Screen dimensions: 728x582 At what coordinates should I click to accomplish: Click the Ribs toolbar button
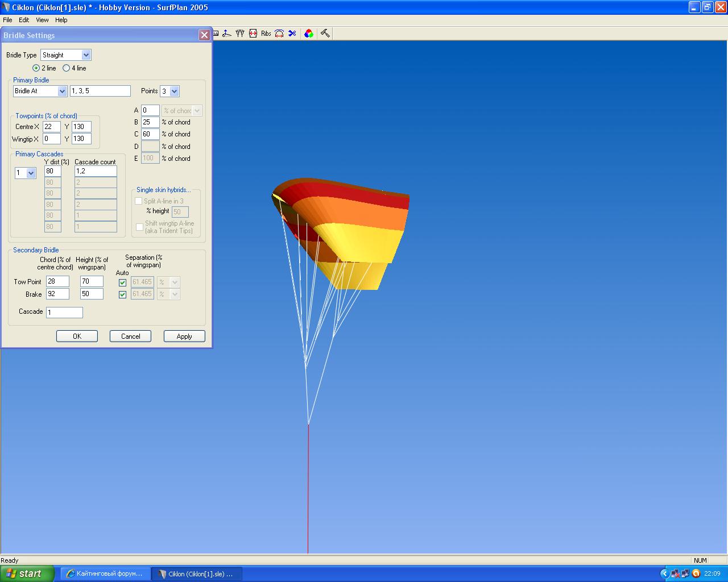pos(266,34)
